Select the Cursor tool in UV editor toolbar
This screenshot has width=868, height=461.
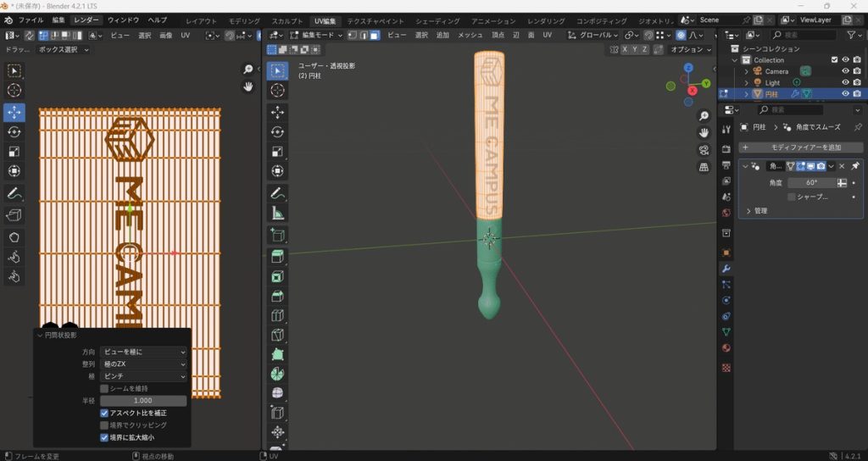click(x=14, y=90)
